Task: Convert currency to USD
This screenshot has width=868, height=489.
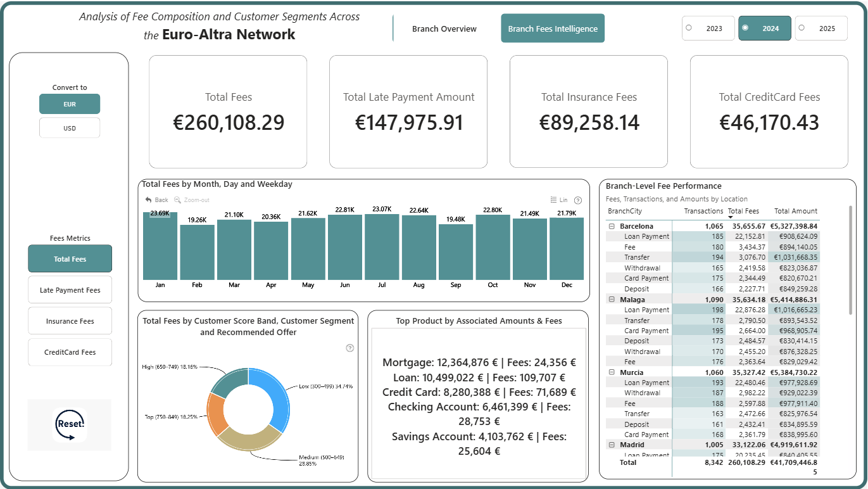Action: (x=70, y=128)
